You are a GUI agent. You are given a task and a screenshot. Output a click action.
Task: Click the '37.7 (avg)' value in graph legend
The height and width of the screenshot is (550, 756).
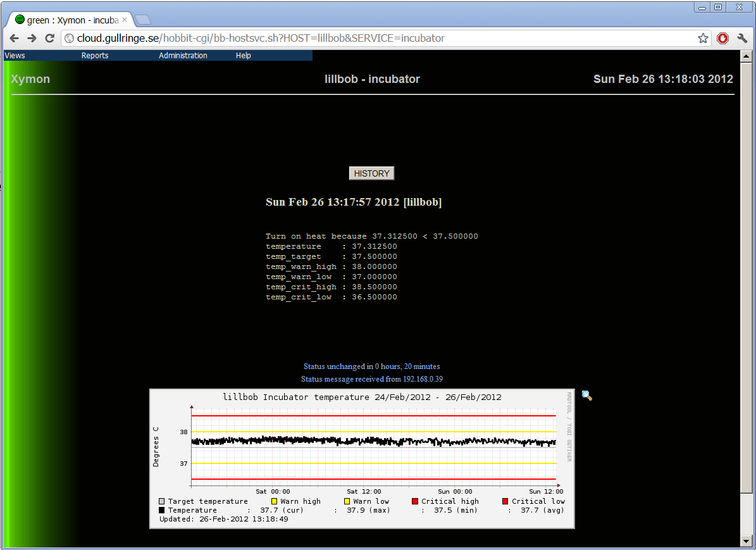[542, 510]
